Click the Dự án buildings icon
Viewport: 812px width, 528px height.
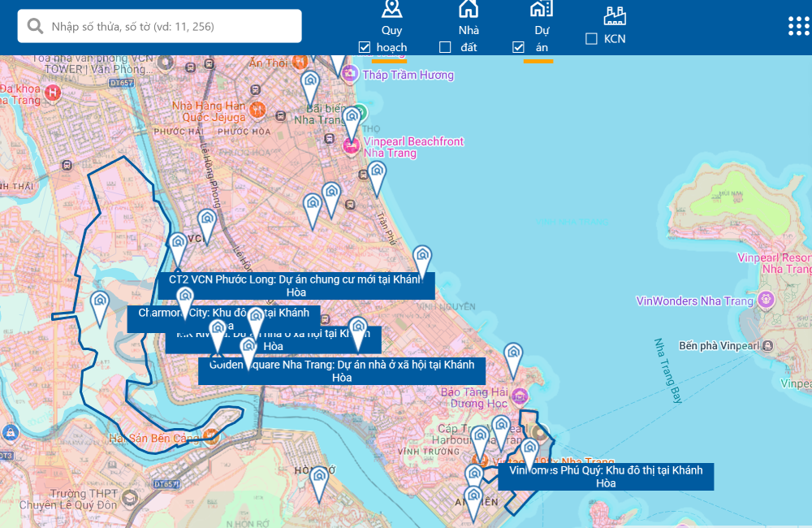pos(541,10)
